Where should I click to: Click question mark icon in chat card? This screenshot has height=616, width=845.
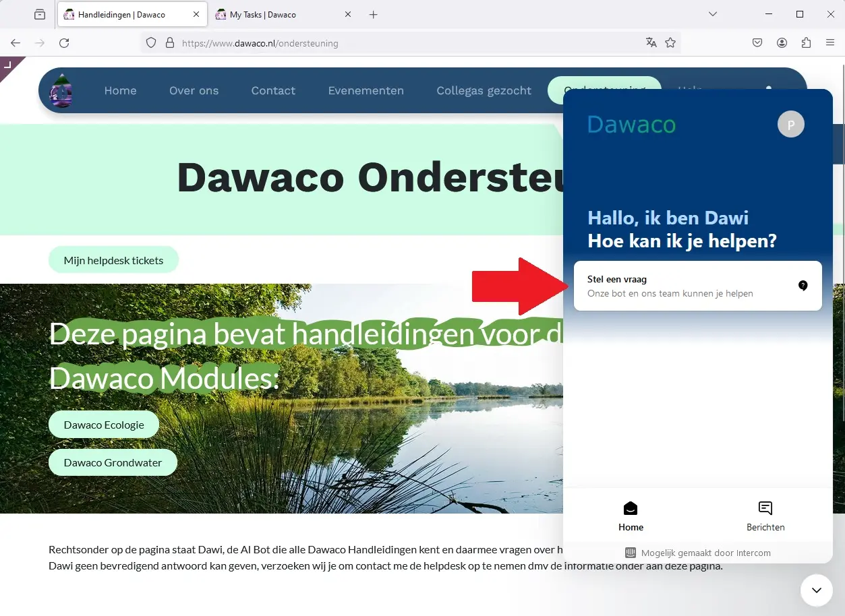[x=803, y=286]
